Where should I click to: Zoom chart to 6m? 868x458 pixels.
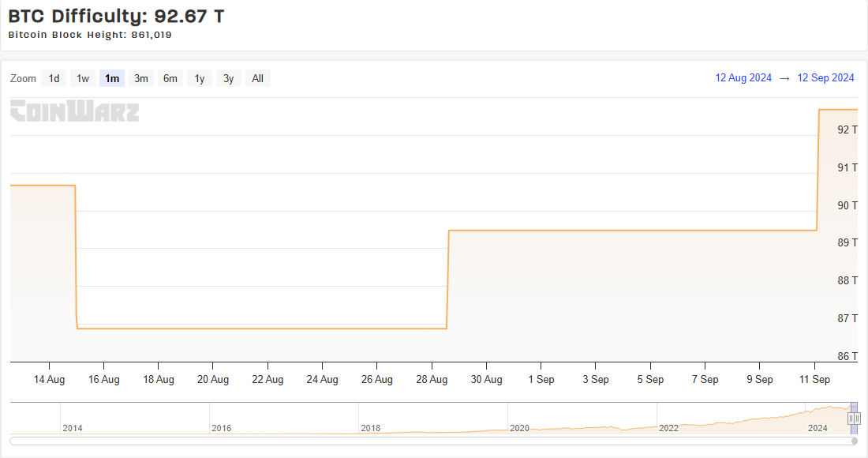[170, 78]
